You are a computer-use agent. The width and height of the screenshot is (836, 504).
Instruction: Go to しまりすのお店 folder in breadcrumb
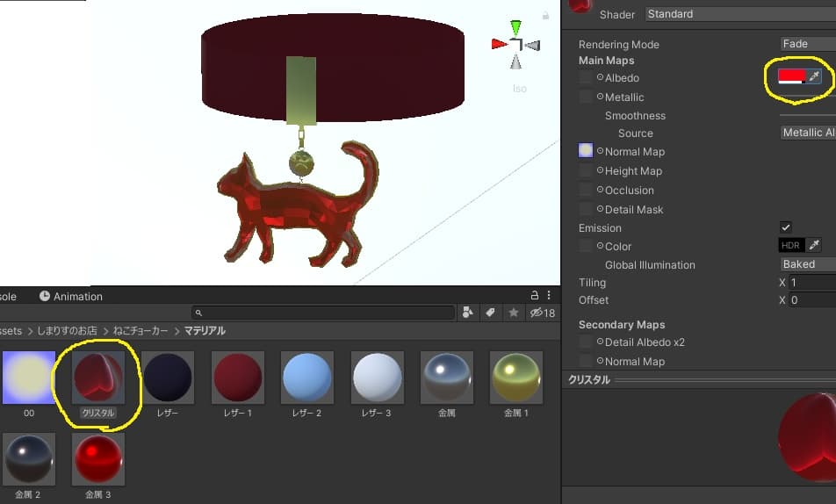pos(67,331)
